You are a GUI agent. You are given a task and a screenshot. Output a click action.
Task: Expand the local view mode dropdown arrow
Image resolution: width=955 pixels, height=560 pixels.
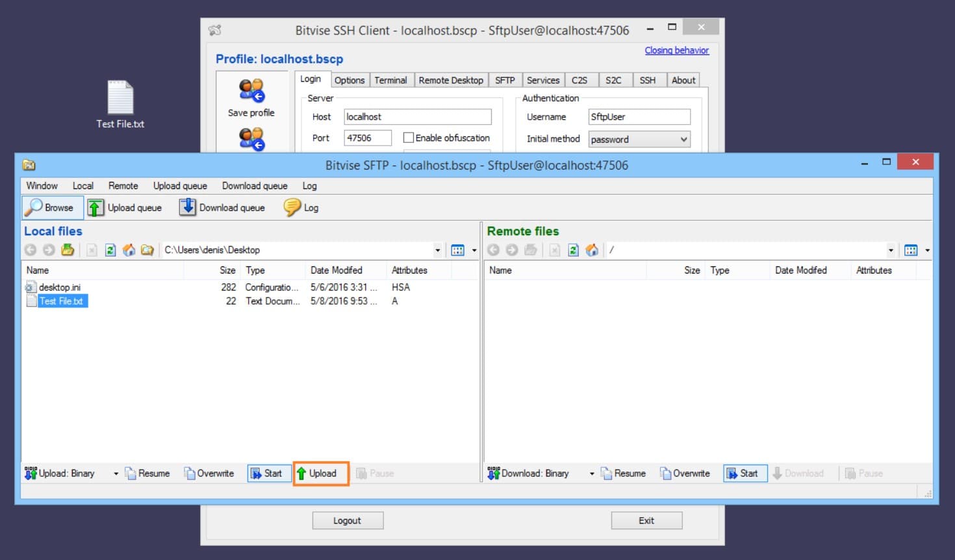tap(474, 250)
